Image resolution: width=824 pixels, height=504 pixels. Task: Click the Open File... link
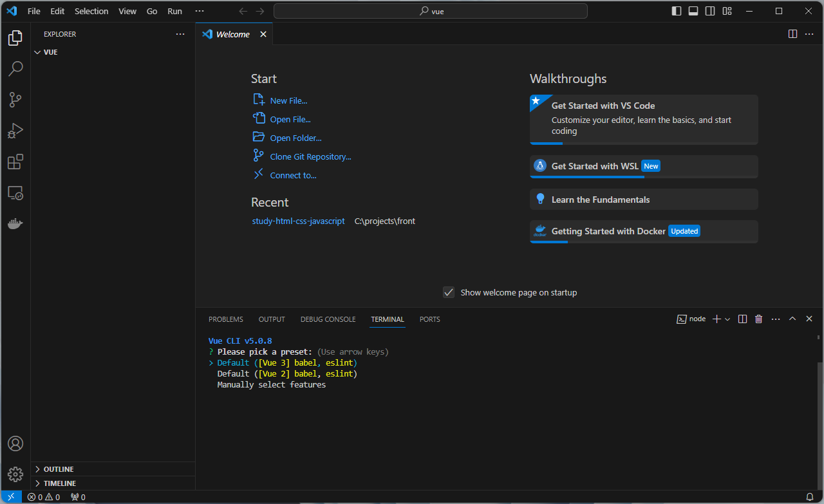pyautogui.click(x=290, y=120)
